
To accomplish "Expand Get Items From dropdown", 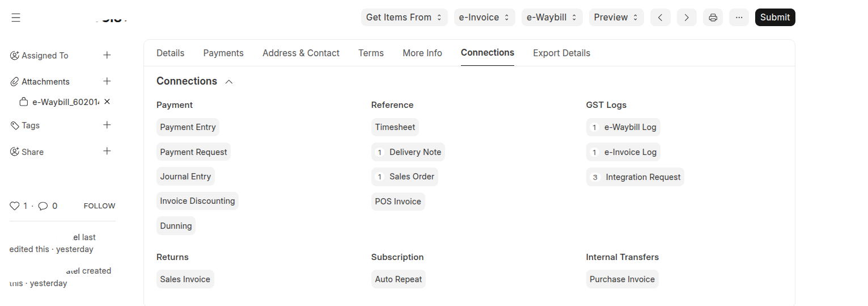I will 404,18.
